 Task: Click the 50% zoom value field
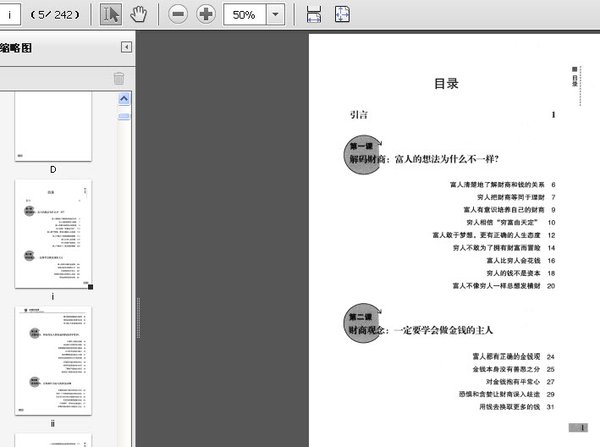click(x=245, y=15)
